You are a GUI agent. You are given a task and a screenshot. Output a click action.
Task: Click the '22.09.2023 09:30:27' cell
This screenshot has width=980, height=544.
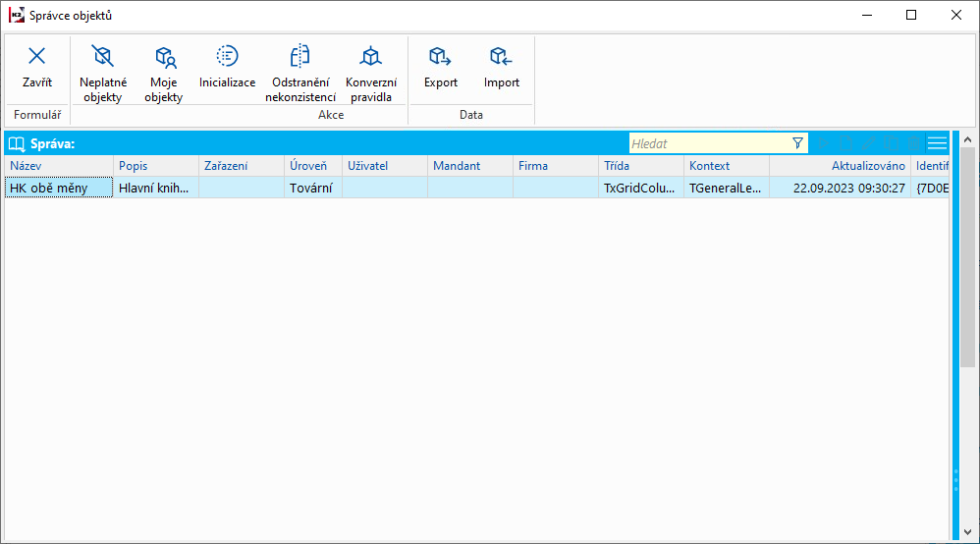click(x=841, y=188)
